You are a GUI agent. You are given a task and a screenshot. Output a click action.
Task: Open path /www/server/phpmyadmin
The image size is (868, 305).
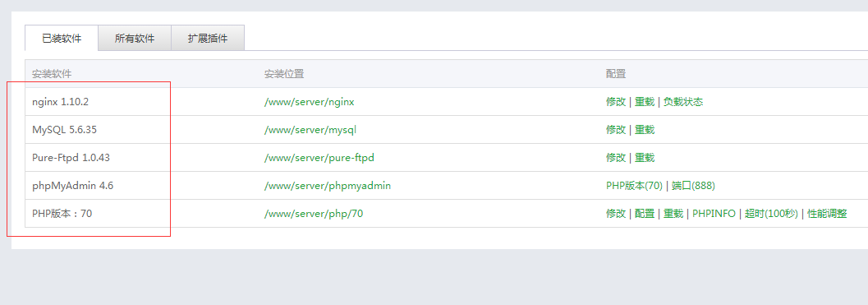pyautogui.click(x=328, y=186)
